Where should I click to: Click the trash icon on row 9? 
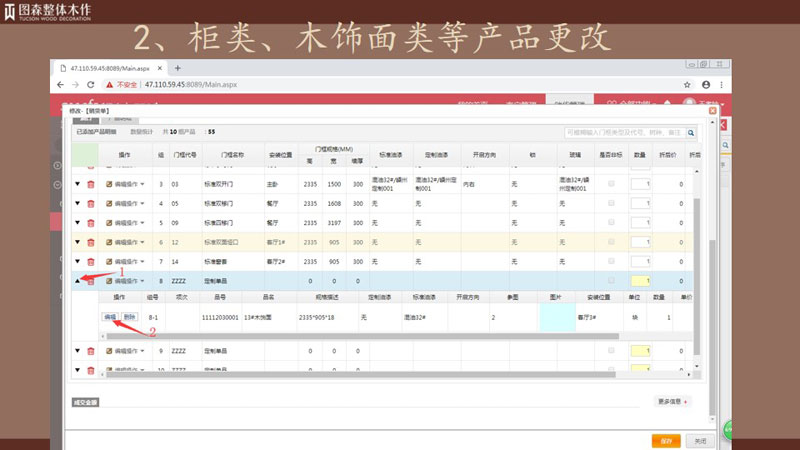[91, 351]
